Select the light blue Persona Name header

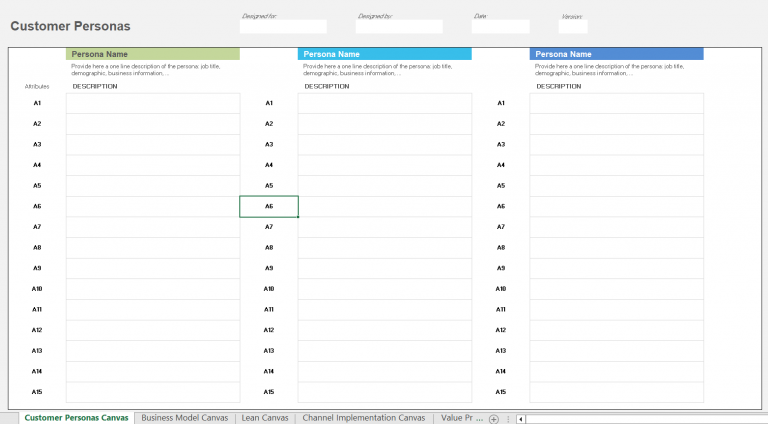(385, 54)
